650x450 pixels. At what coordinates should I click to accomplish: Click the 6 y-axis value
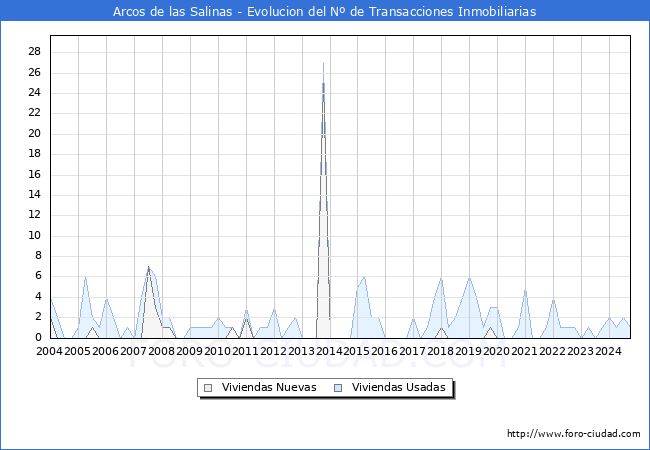[39, 276]
